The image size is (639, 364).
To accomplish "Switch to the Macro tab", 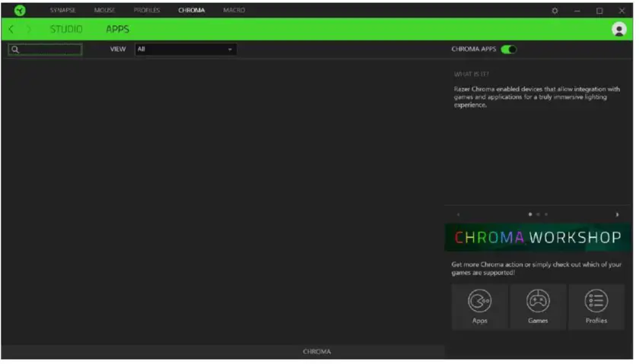I will (234, 10).
